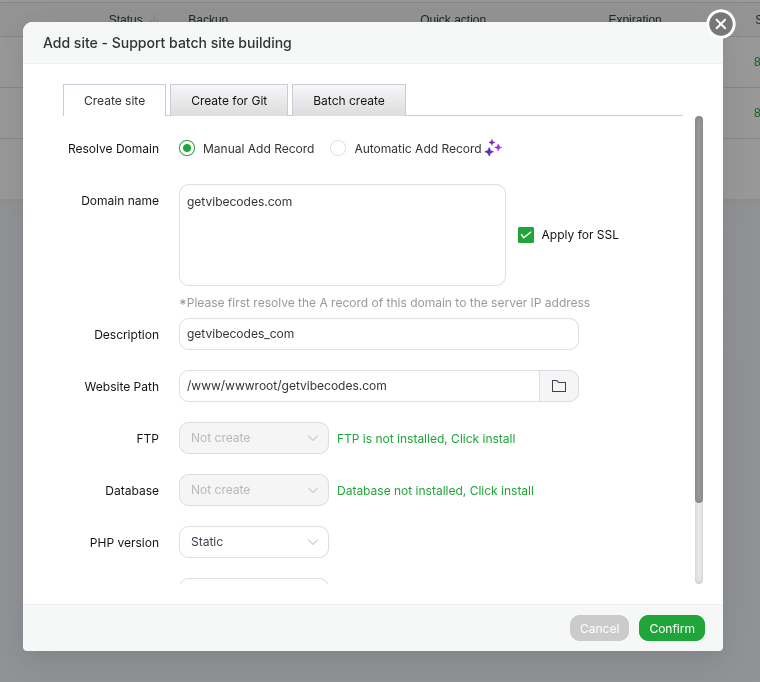Switch to the Create for Git tab
Screen dimensions: 760x682
(229, 101)
